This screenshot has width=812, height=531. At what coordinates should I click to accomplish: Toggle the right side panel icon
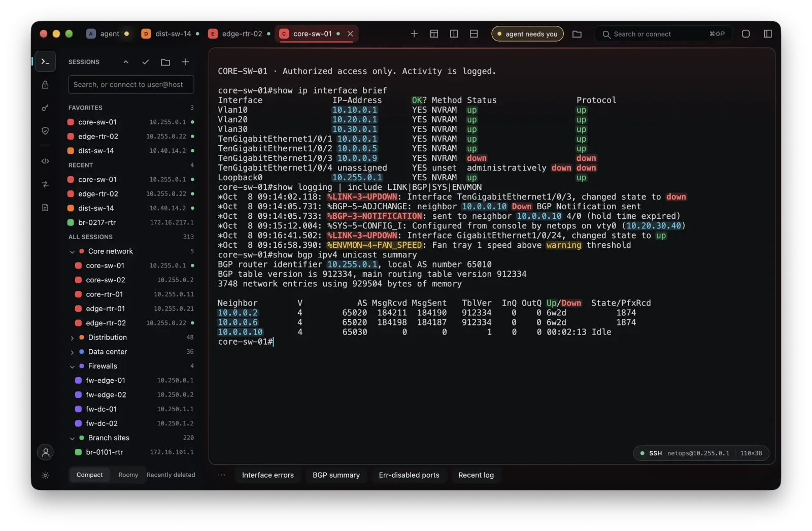tap(768, 34)
